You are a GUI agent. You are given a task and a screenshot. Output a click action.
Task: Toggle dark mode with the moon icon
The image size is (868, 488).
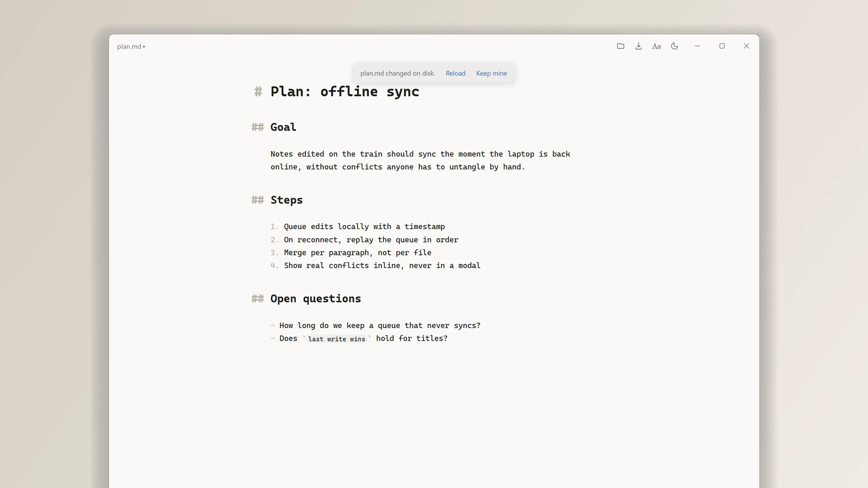coord(675,46)
